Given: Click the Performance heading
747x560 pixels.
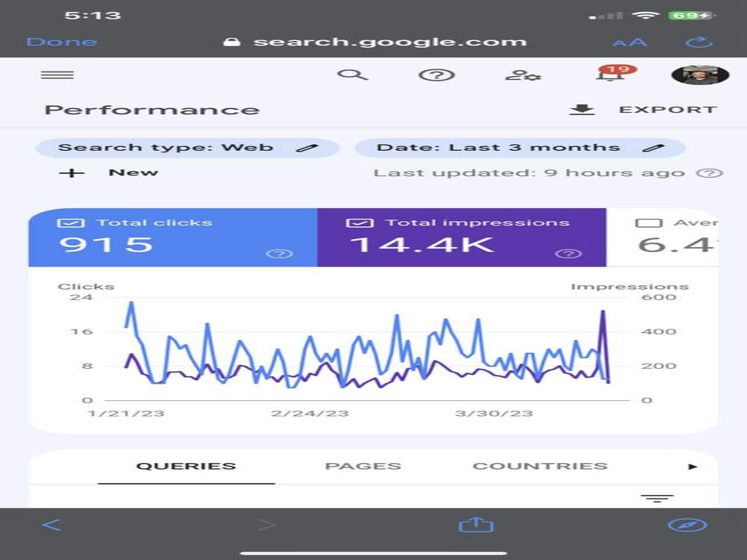Looking at the screenshot, I should click(152, 110).
